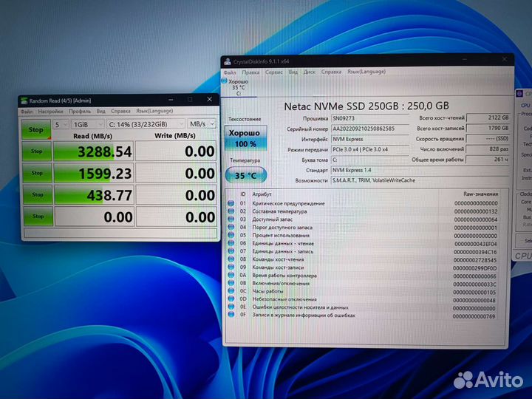This screenshot has height=399, width=532.
Task: Open the test count dropdown showing 5
Action: coord(61,125)
